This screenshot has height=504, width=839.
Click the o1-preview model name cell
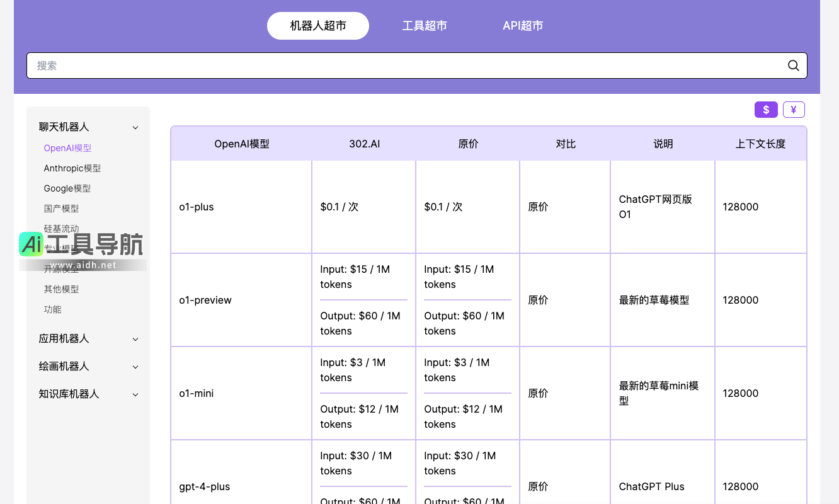coord(205,301)
